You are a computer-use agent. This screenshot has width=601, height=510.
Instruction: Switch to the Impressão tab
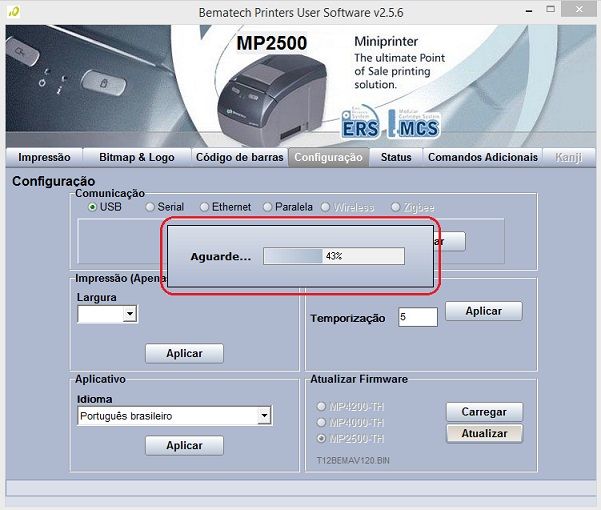(x=44, y=157)
